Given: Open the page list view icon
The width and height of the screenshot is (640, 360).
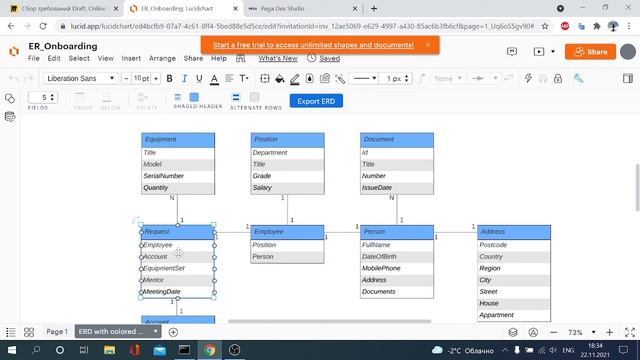Looking at the screenshot, I should click(11, 332).
